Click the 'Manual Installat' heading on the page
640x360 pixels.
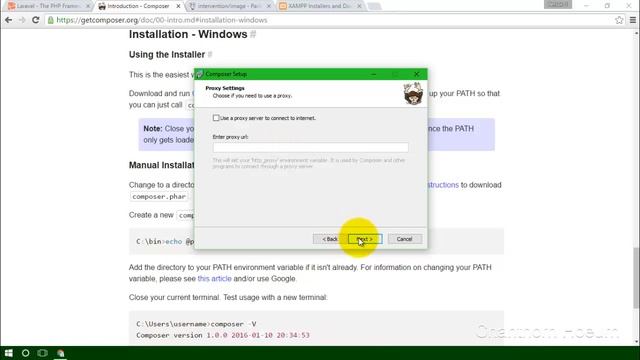162,165
